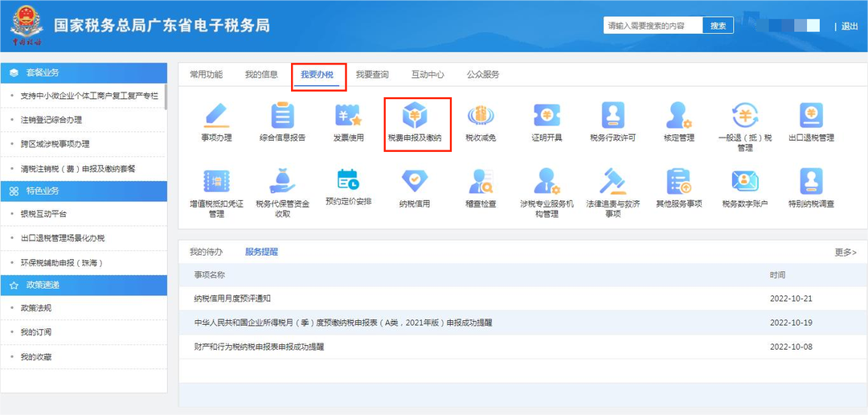Open the 公众服务 tab
Viewport: 868px width, 415px height.
pos(483,74)
